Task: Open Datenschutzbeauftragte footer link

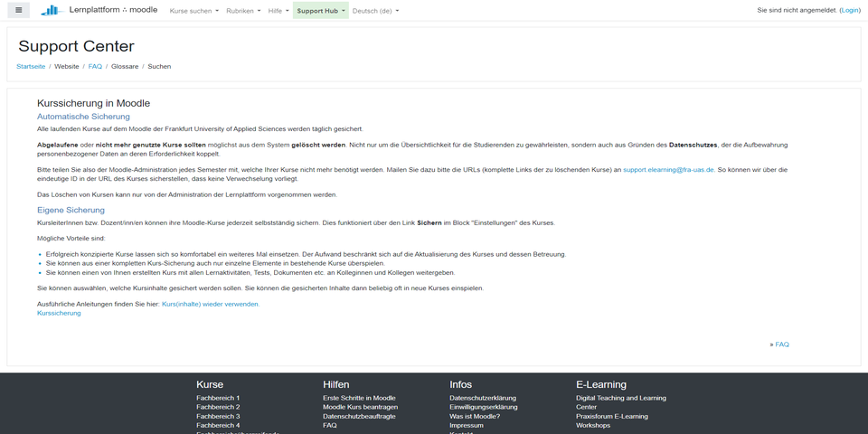Action: (x=359, y=416)
